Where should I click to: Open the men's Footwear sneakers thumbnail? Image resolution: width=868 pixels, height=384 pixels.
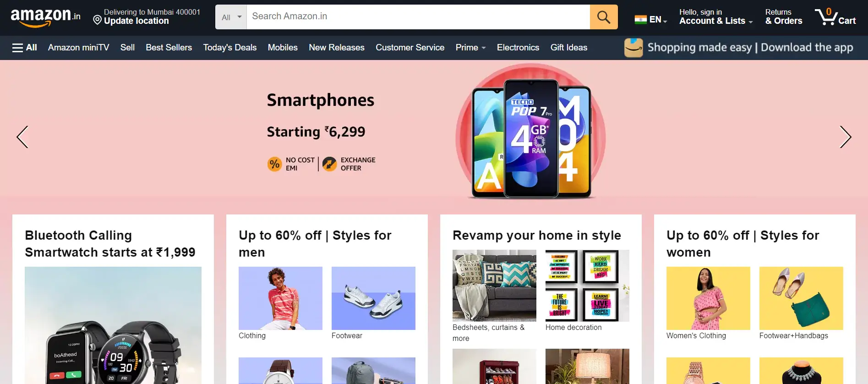(373, 298)
